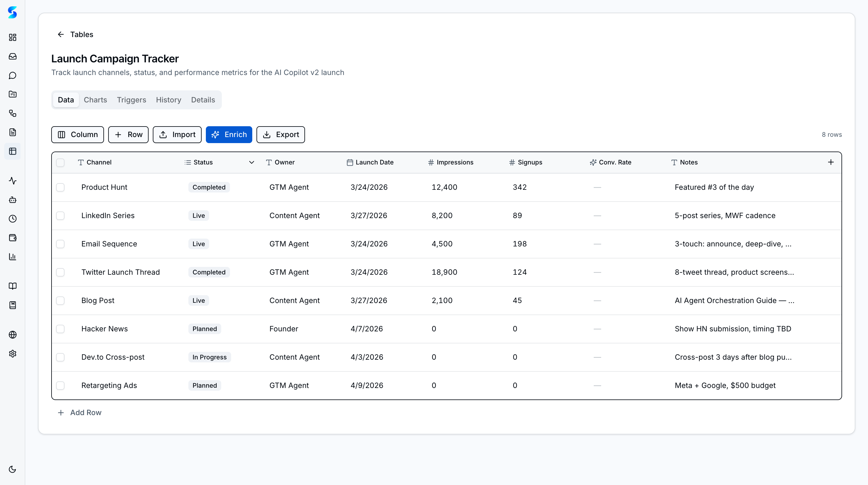Image resolution: width=868 pixels, height=485 pixels.
Task: Open the Triggers tab
Action: [x=131, y=100]
